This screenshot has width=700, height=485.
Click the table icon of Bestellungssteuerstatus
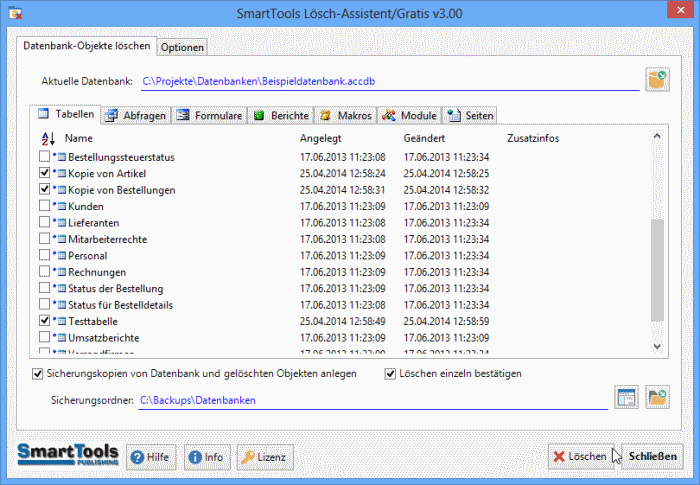pos(62,157)
